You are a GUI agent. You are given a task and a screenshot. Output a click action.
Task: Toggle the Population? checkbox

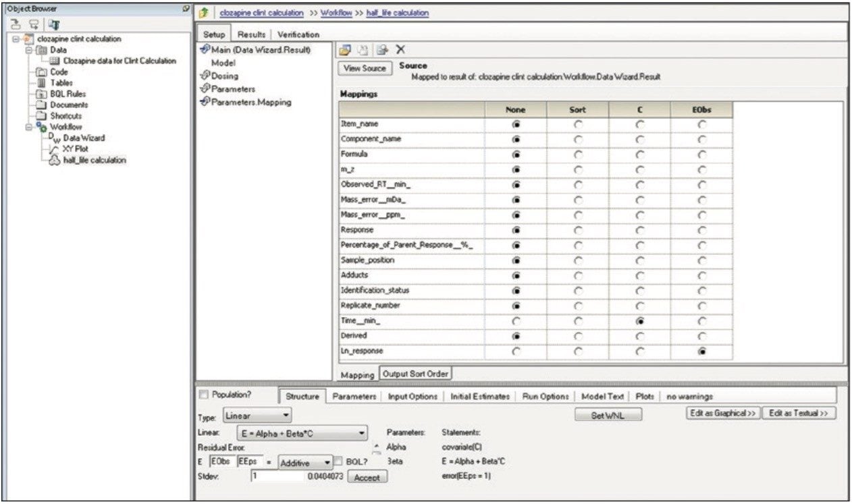point(204,395)
